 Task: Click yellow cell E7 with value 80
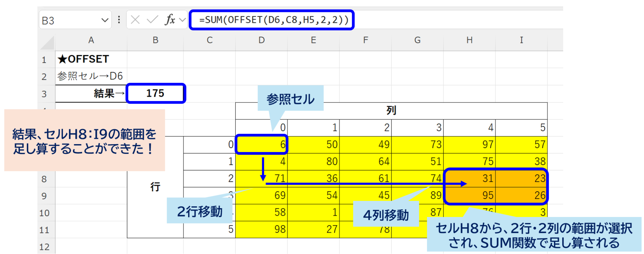(313, 162)
